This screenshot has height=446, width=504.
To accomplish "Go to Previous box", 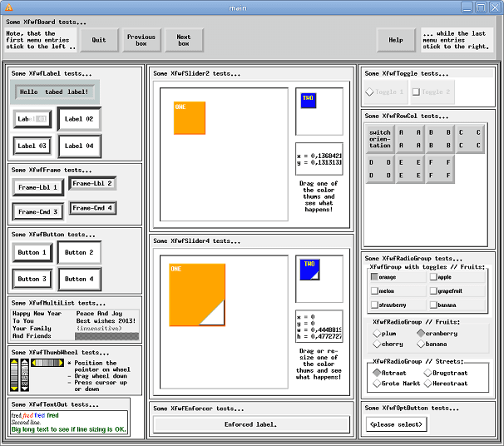I will pos(141,40).
